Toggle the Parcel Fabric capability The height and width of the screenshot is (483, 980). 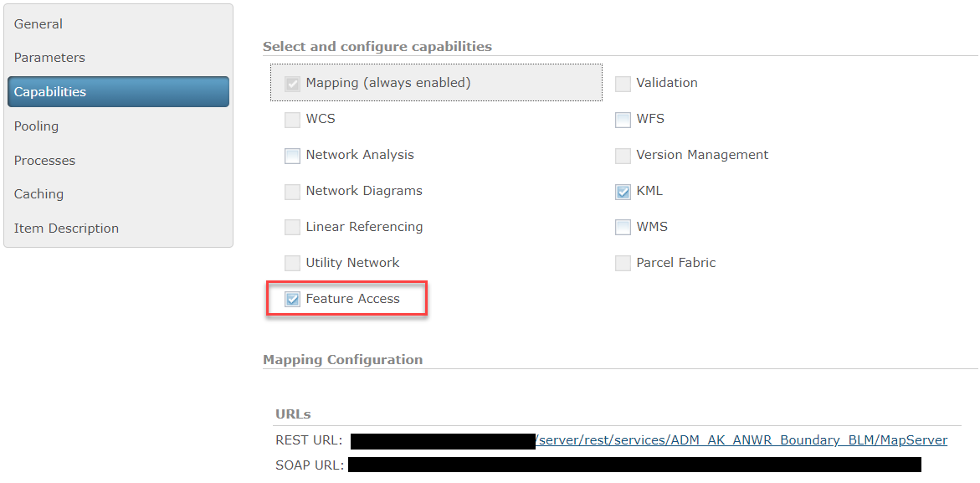click(x=623, y=262)
